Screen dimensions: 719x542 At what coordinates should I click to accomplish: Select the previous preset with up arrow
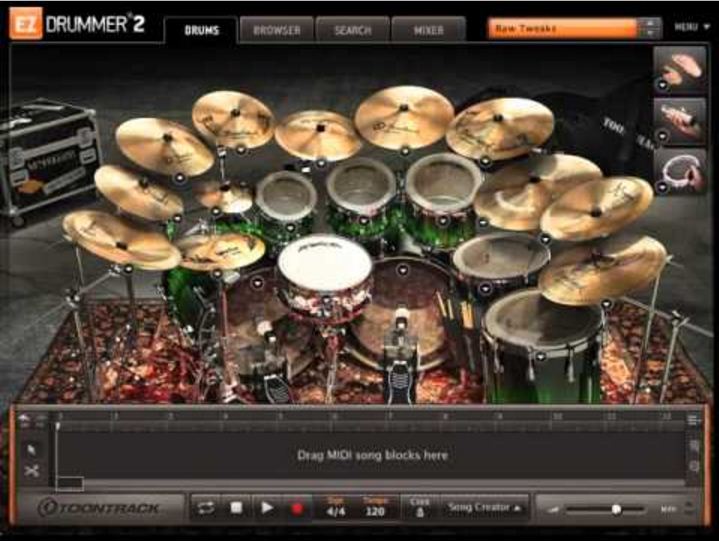tap(650, 23)
